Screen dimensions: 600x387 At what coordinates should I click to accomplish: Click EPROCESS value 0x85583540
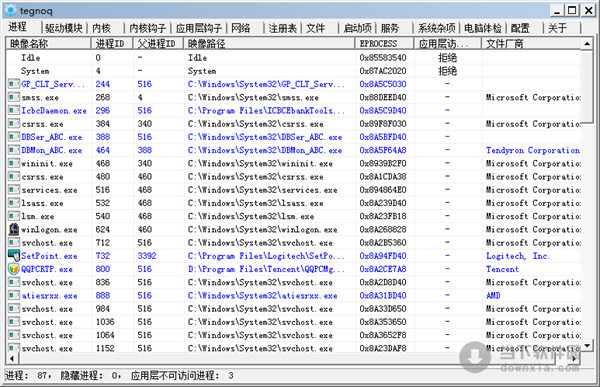tap(383, 57)
